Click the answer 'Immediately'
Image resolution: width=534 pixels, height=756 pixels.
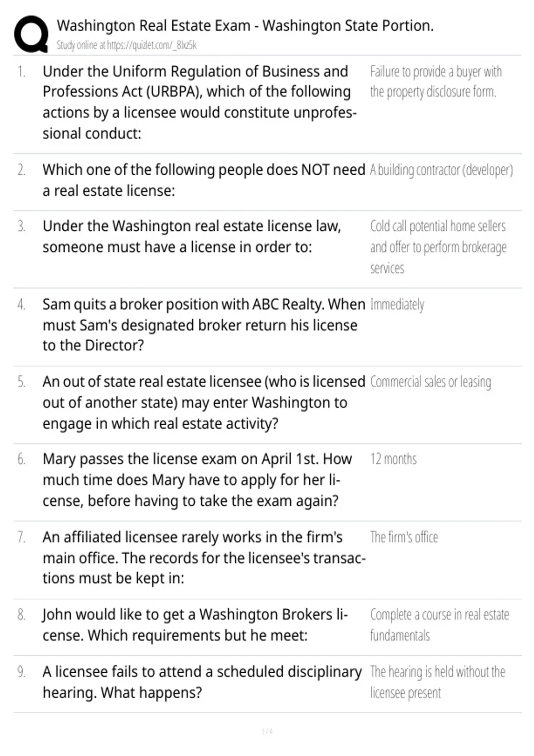(x=397, y=305)
